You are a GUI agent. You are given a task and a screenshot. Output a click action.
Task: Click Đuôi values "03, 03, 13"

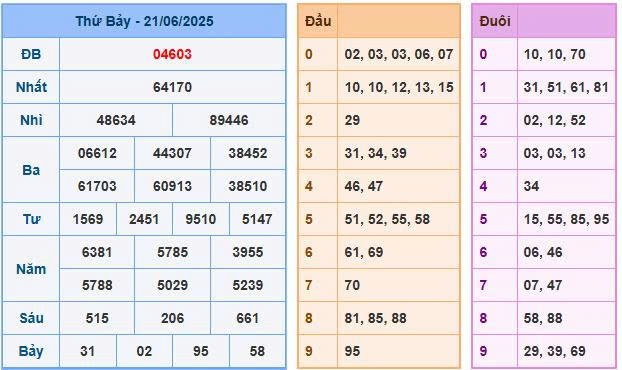pos(555,153)
